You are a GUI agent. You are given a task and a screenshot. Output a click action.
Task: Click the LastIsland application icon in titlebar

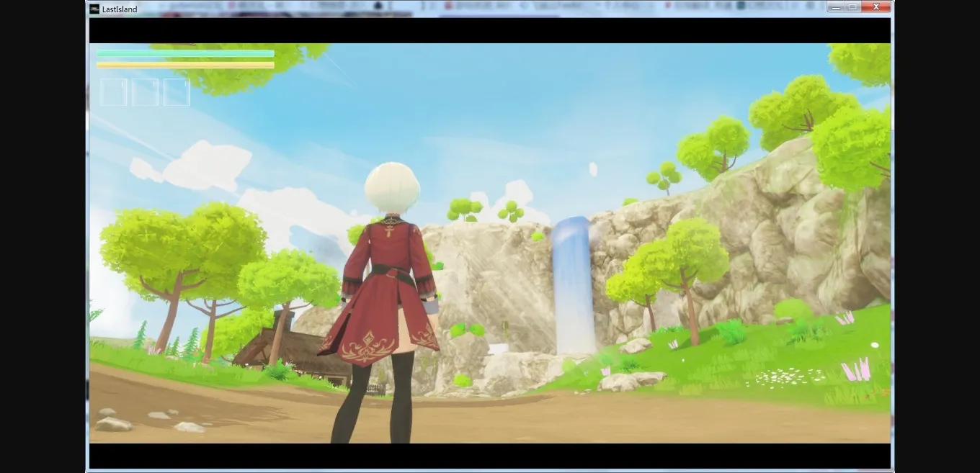point(93,8)
